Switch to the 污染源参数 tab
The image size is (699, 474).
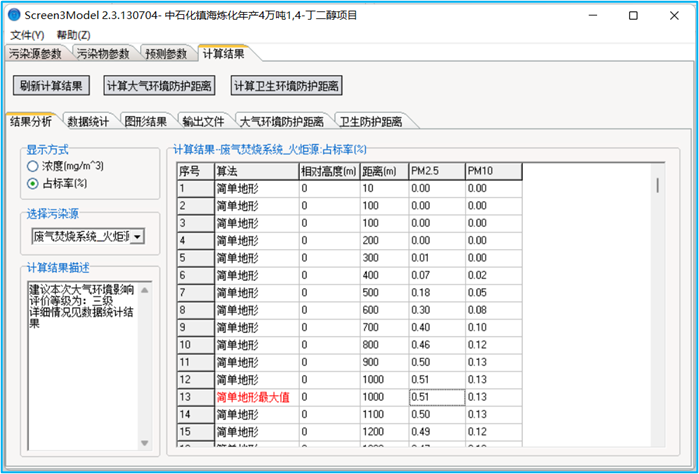tap(35, 54)
